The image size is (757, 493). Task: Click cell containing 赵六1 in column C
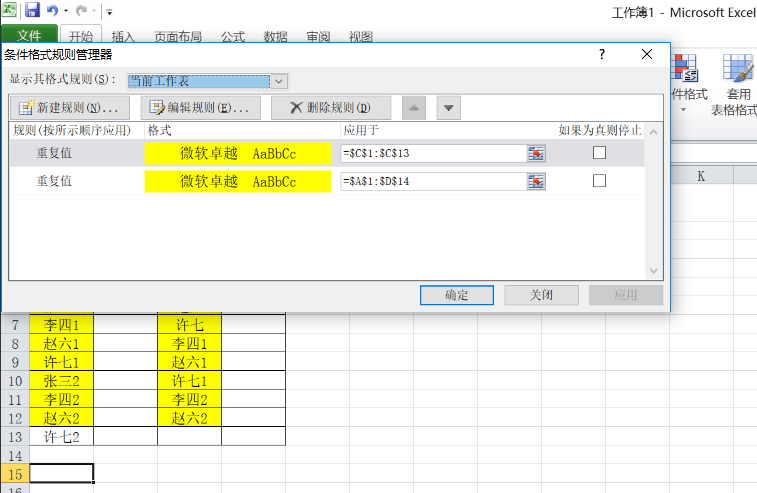pos(189,362)
